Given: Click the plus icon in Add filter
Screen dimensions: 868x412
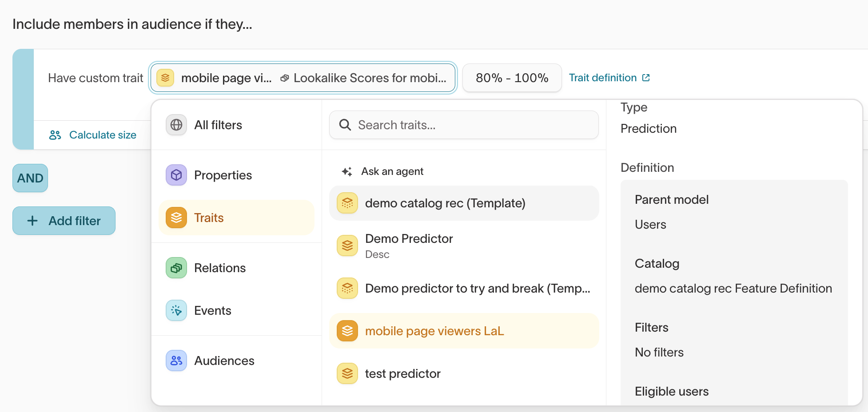Looking at the screenshot, I should click(x=32, y=221).
